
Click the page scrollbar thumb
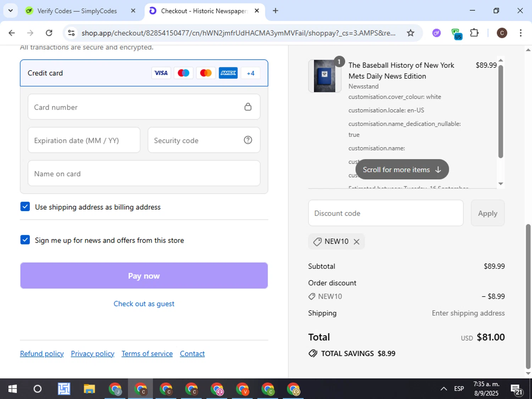[x=528, y=297]
